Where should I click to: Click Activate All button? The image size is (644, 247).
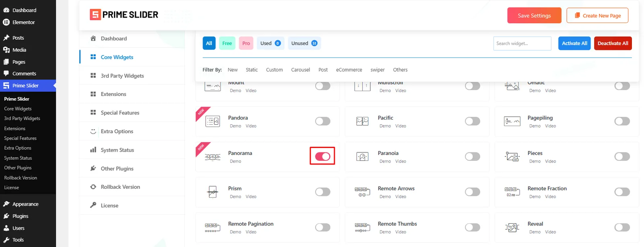click(x=574, y=43)
